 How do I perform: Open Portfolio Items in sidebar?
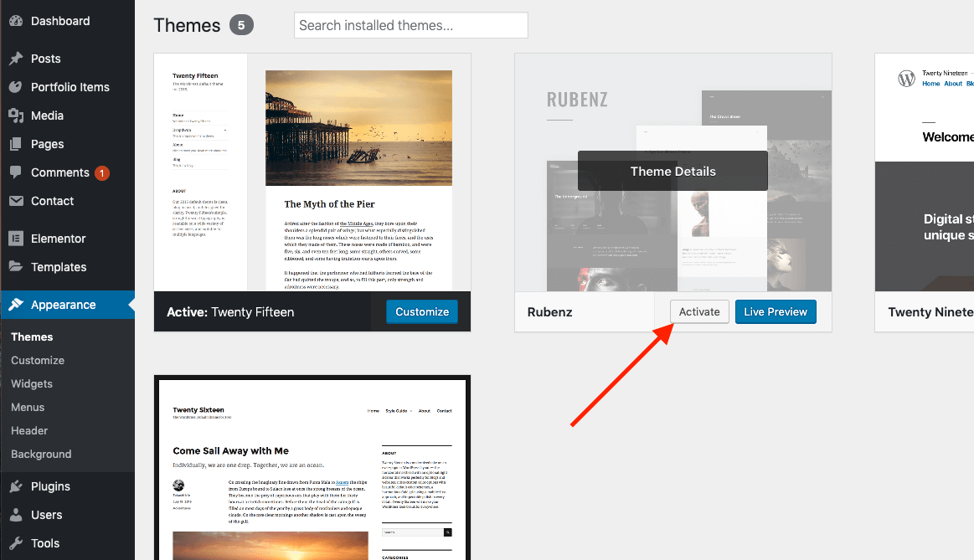tap(70, 87)
